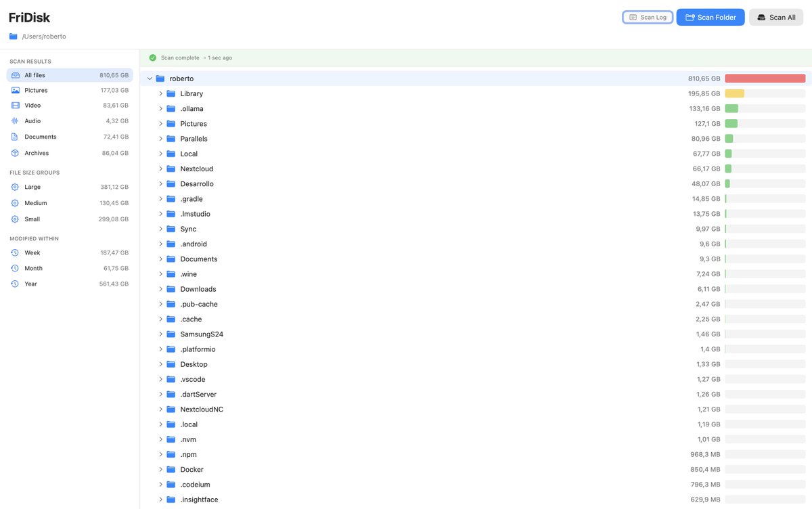Click the Week history clock icon
812x509 pixels.
click(15, 252)
